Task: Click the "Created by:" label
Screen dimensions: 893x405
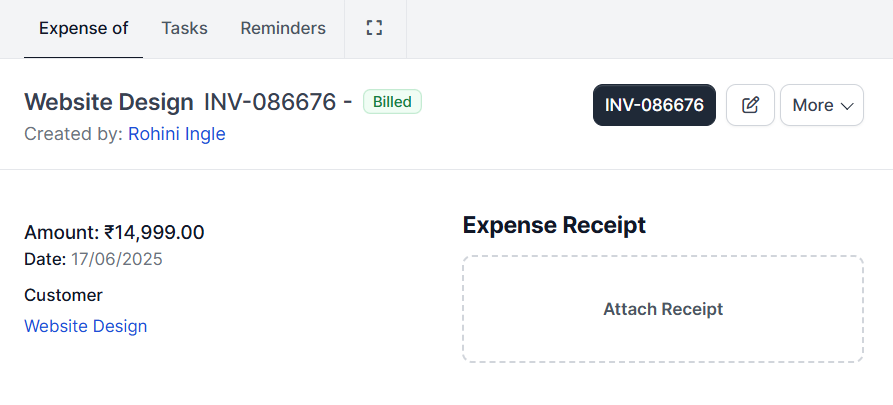Action: tap(74, 133)
